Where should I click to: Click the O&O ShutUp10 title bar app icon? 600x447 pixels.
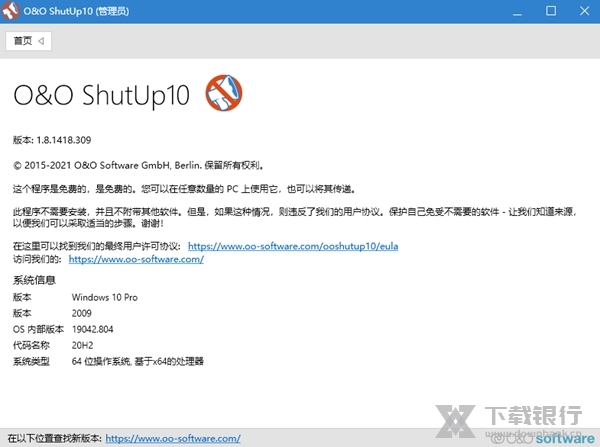click(x=10, y=11)
